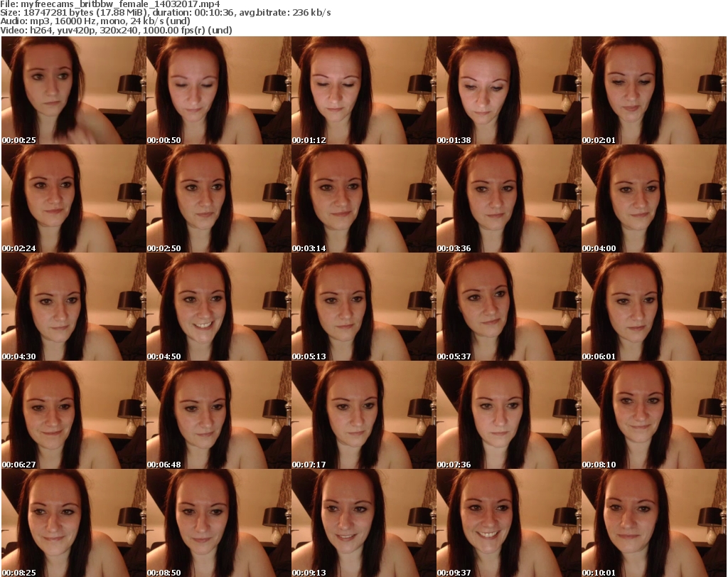Click the thumbnail at 00:08:25
728x577 pixels.
(x=74, y=523)
